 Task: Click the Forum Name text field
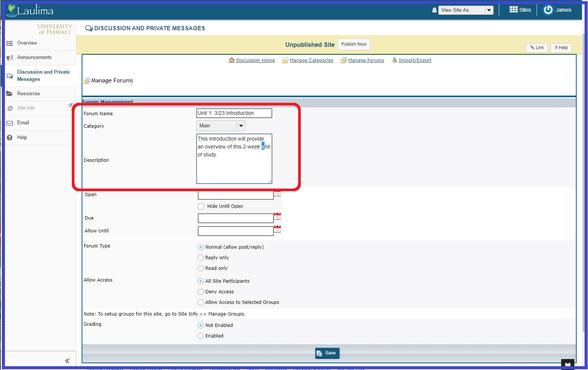234,113
